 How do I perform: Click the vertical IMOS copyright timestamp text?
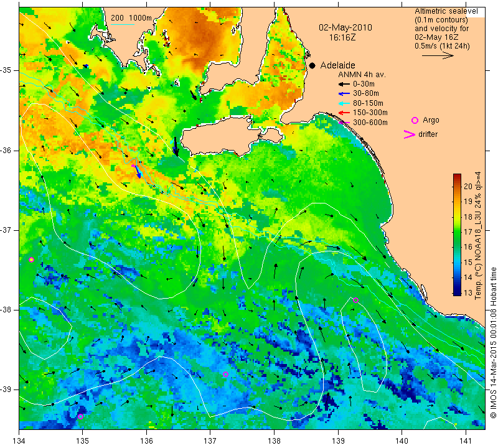click(x=493, y=342)
